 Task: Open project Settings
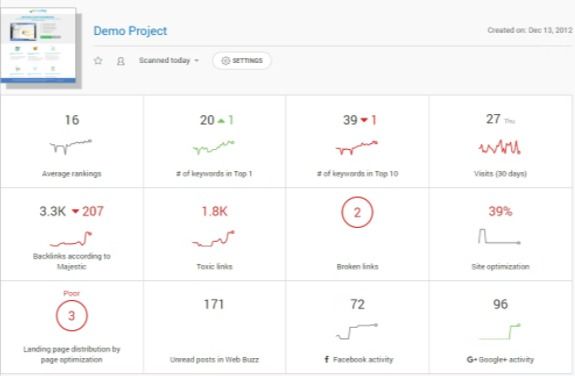242,61
